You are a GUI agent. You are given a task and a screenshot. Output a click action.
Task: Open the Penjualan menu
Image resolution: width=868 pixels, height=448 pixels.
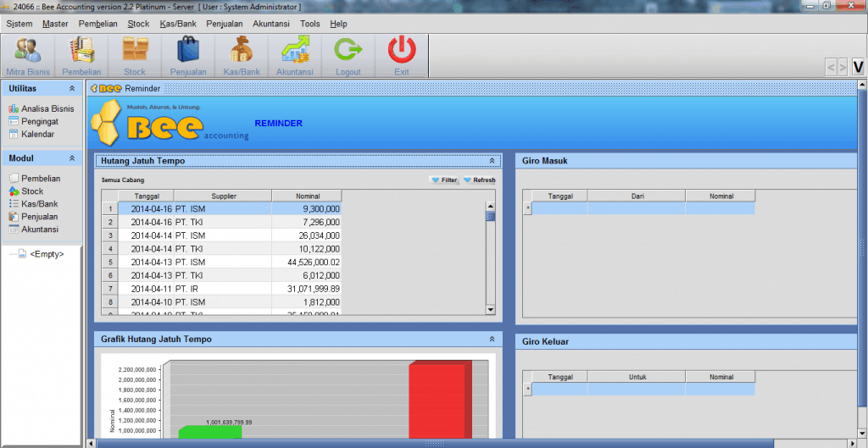224,24
